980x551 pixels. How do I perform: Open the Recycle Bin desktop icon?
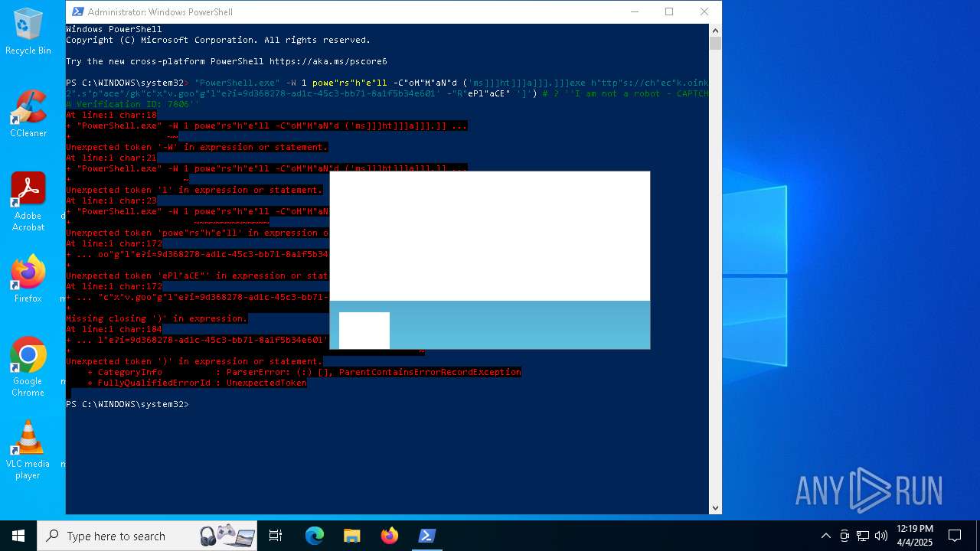click(x=28, y=31)
